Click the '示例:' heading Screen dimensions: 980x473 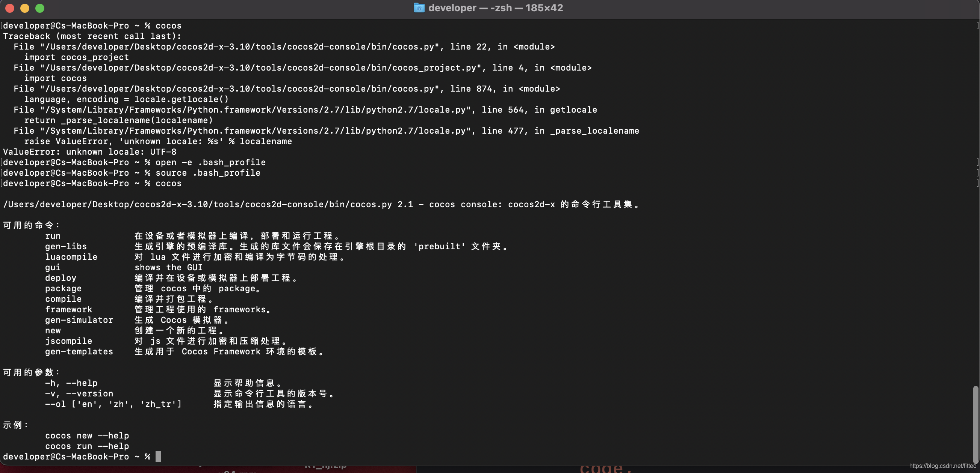(16, 425)
